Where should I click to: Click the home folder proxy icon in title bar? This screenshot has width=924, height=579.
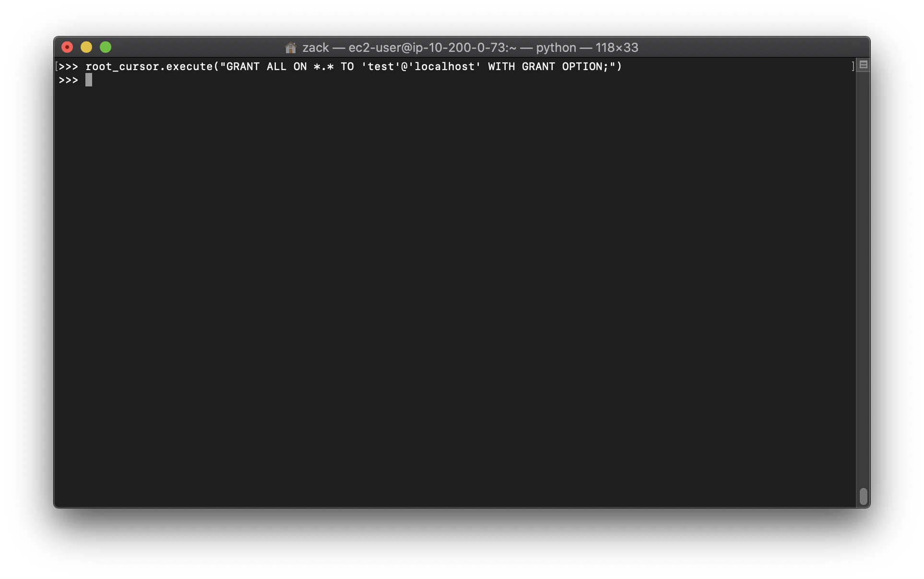pos(290,48)
